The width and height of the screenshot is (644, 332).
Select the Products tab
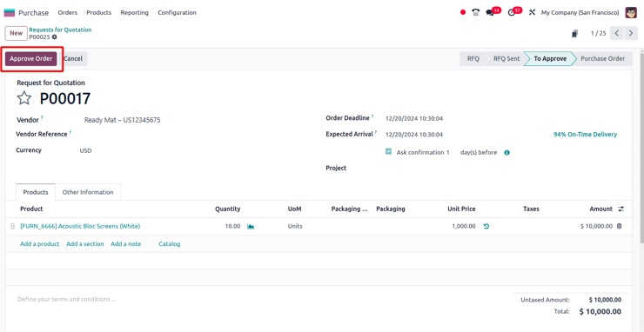coord(36,192)
